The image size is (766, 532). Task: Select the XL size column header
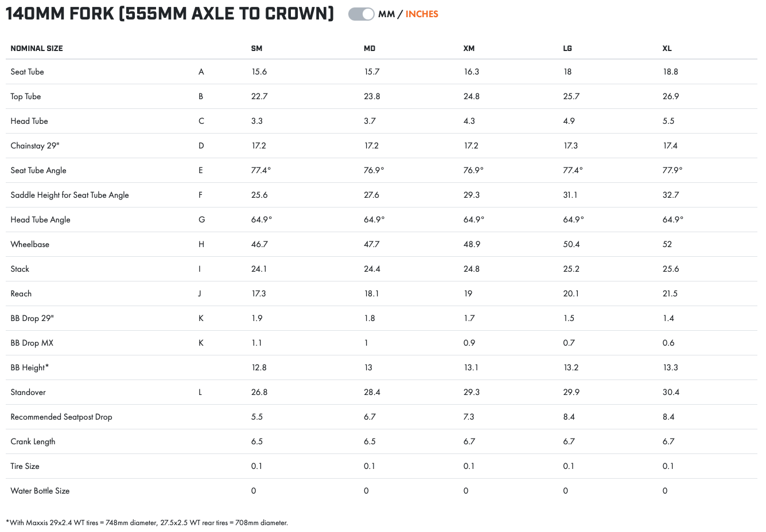(x=667, y=48)
